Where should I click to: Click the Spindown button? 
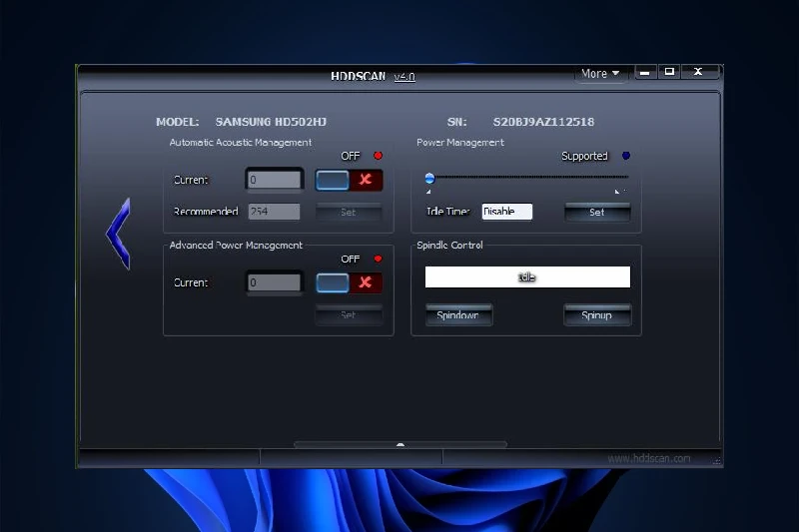click(x=458, y=315)
